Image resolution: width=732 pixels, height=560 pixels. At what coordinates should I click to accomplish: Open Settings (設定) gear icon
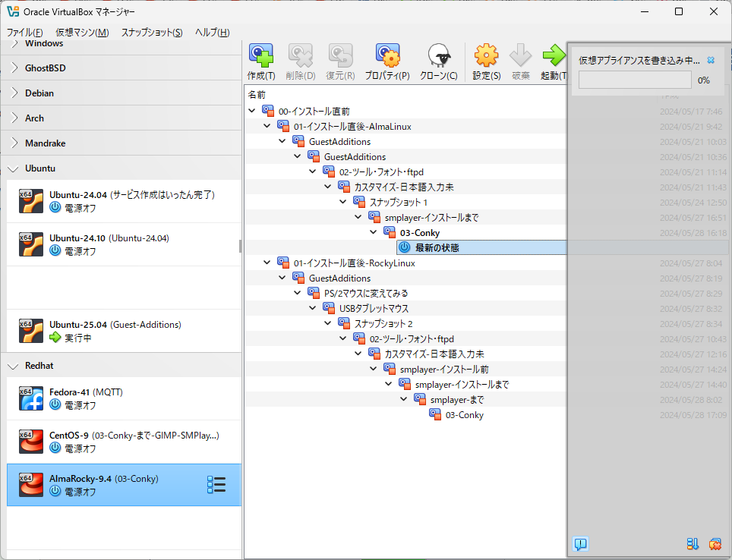click(x=487, y=55)
